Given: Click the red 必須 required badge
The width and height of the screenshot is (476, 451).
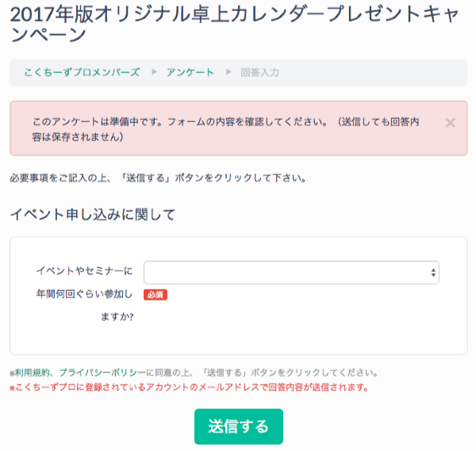Looking at the screenshot, I should (155, 295).
